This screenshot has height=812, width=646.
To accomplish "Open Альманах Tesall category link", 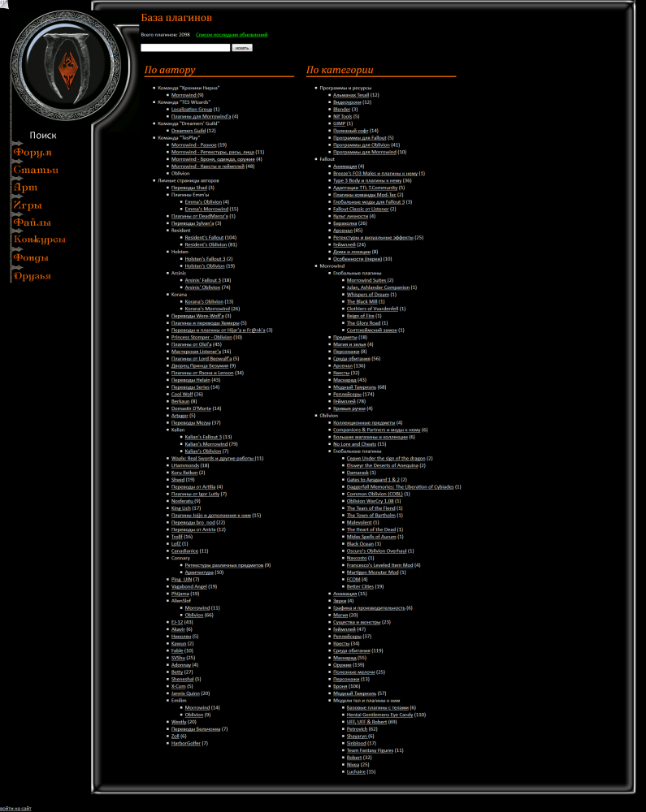I will (351, 95).
